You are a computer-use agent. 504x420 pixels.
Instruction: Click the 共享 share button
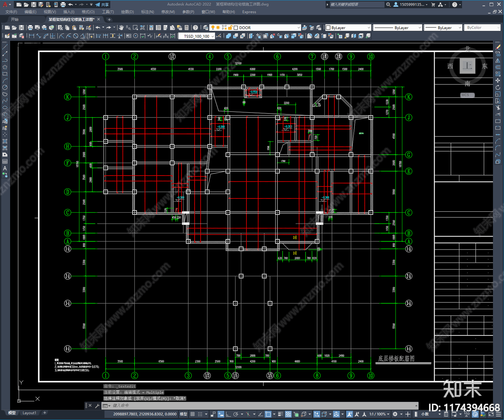click(102, 4)
